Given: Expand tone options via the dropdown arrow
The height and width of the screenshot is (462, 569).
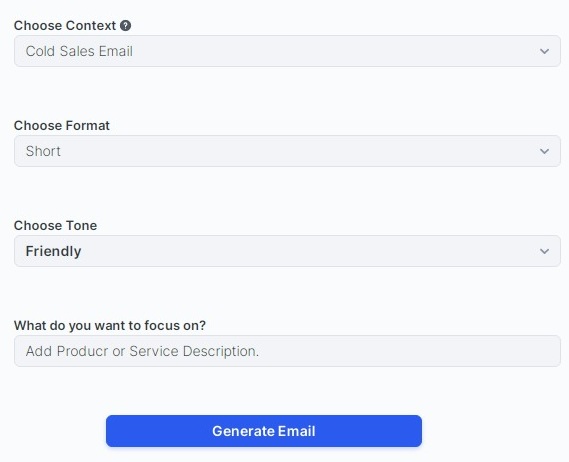Looking at the screenshot, I should (544, 251).
